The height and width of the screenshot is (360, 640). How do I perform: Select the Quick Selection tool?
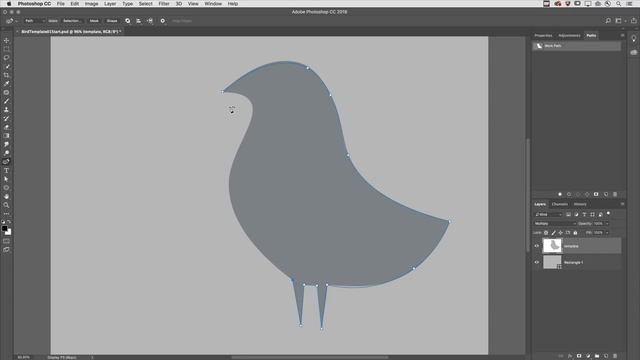(6, 67)
